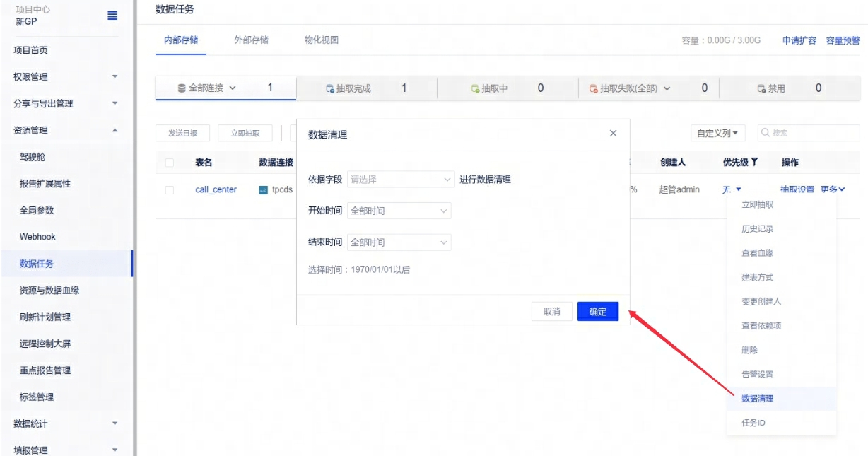Viewport: 868px width, 456px height.
Task: Click the 申请扩容 link
Action: pos(799,41)
